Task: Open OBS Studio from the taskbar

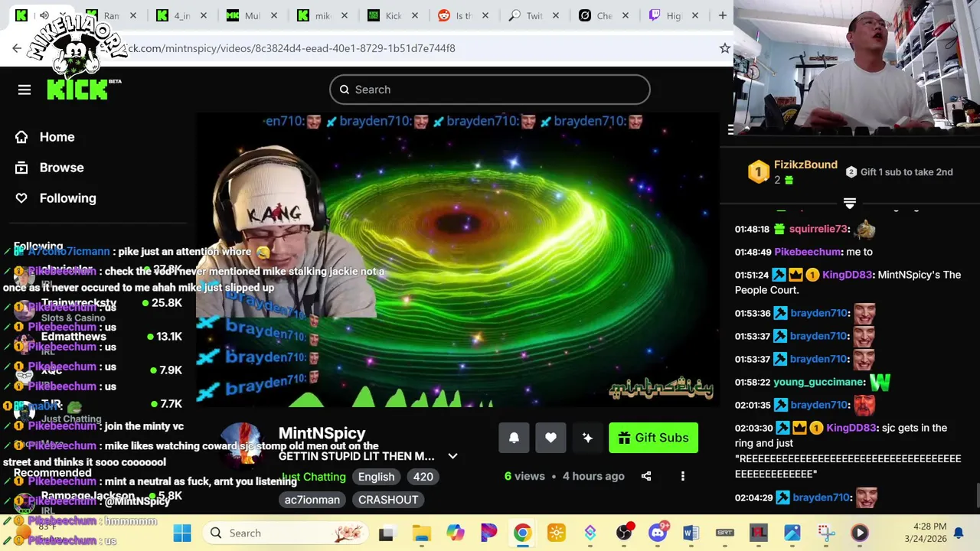Action: click(624, 533)
